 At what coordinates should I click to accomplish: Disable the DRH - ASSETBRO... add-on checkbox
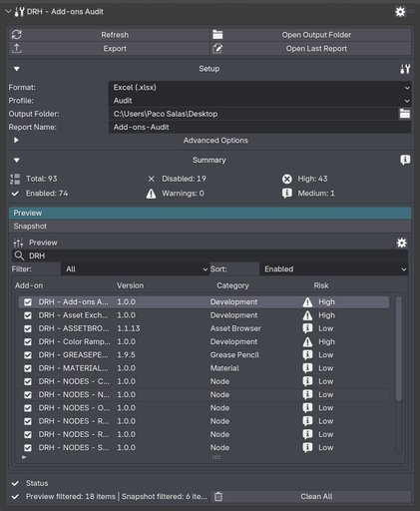(28, 328)
